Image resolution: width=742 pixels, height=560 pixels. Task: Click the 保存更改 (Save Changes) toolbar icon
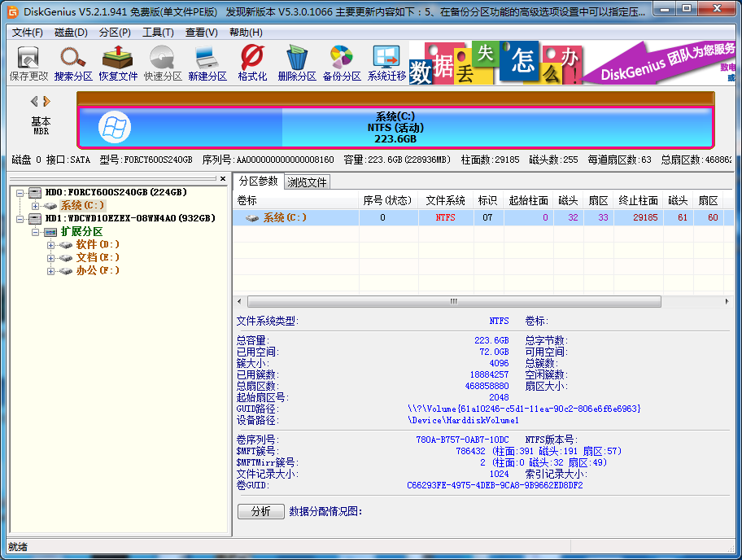[x=28, y=63]
